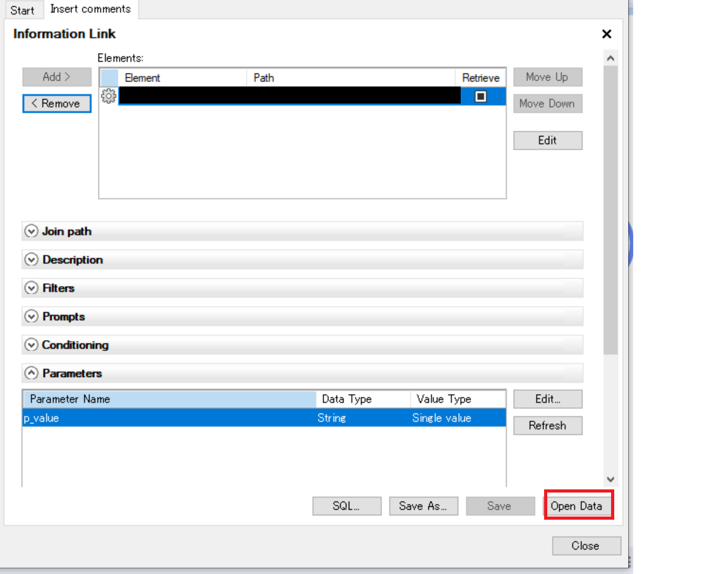Click the Save As... button

423,506
